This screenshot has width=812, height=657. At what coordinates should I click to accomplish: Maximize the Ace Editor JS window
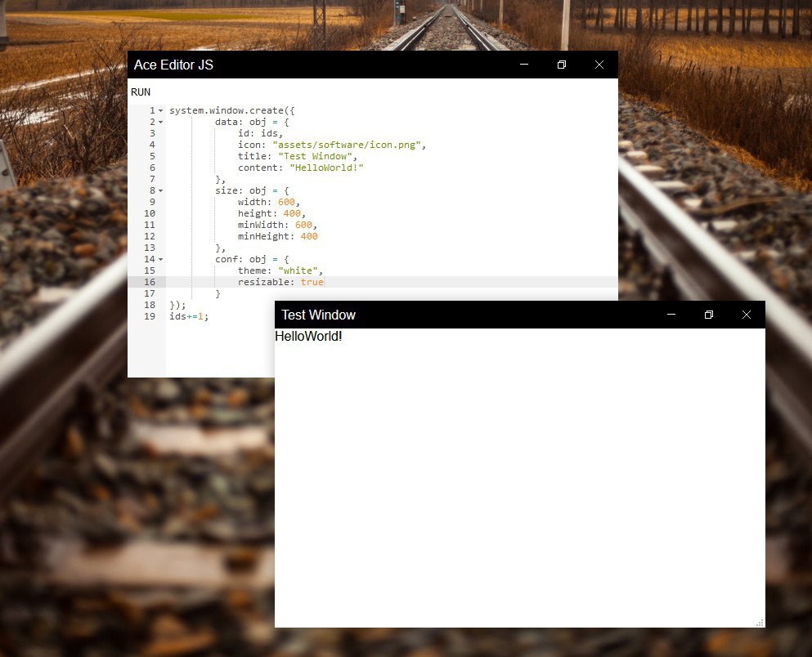tap(561, 65)
